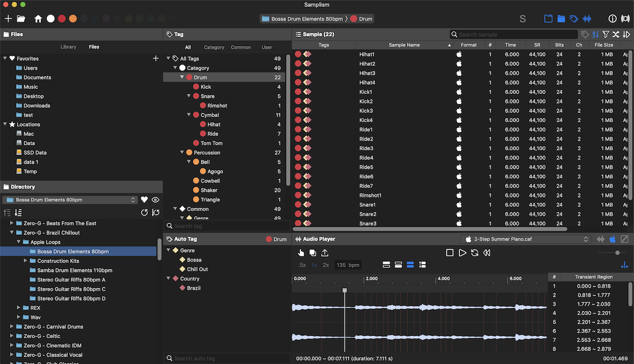Toggle the Tag panel icon in toolbar
634x364 pixels.
(573, 18)
